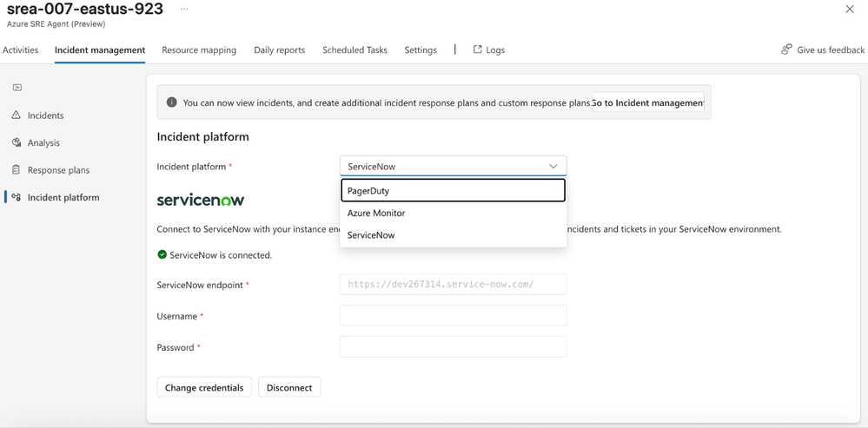Open the Settings tab
The height and width of the screenshot is (428, 868).
point(421,49)
